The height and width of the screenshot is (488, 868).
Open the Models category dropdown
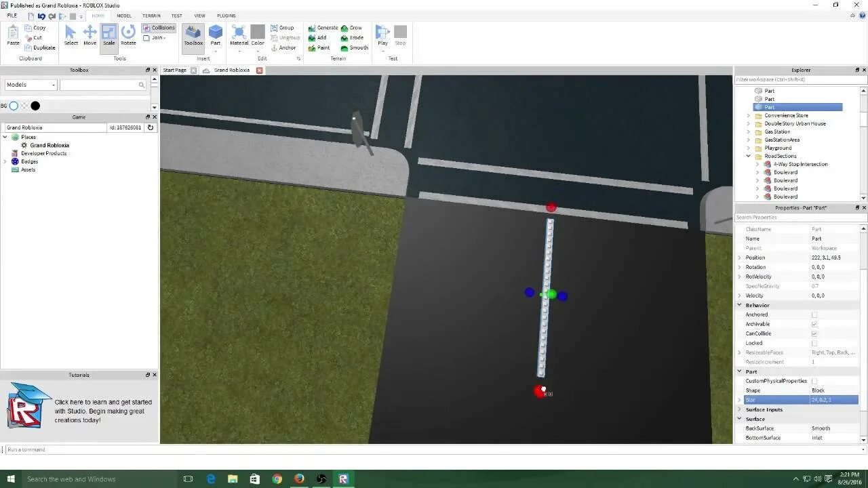(x=31, y=85)
